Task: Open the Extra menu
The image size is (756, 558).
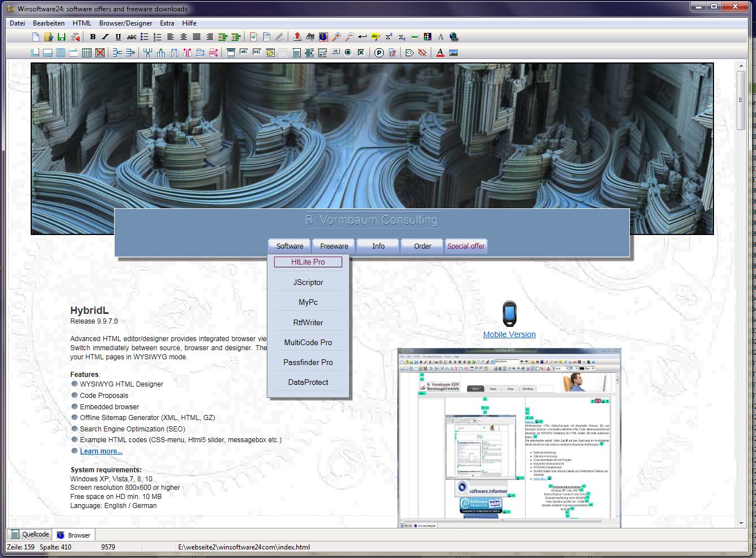Action: (x=167, y=23)
